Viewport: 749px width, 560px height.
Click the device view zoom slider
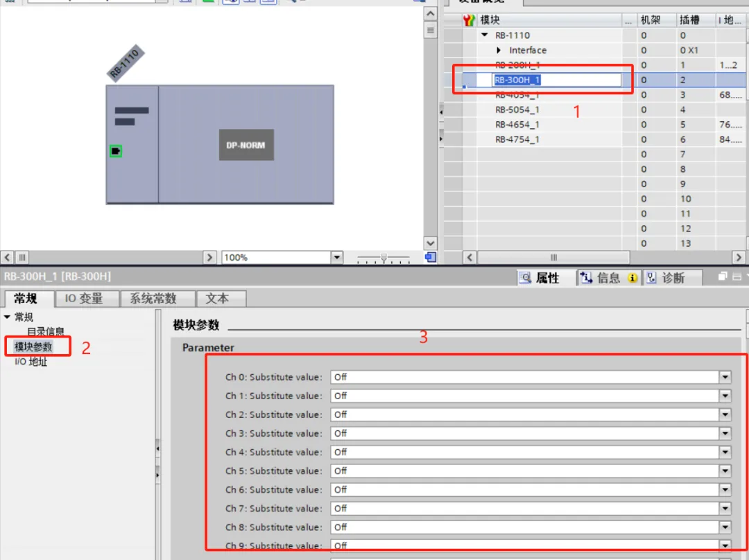(384, 258)
